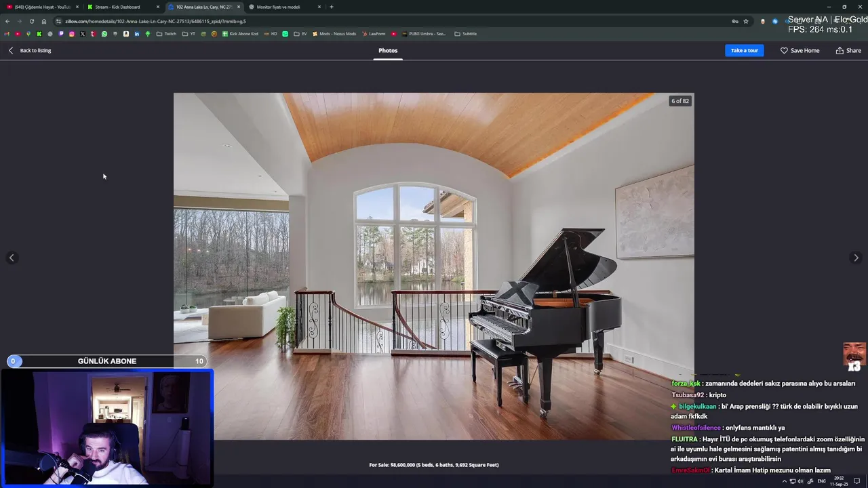Click the piano room listing photo
Screen dimensions: 868x488
(x=434, y=266)
